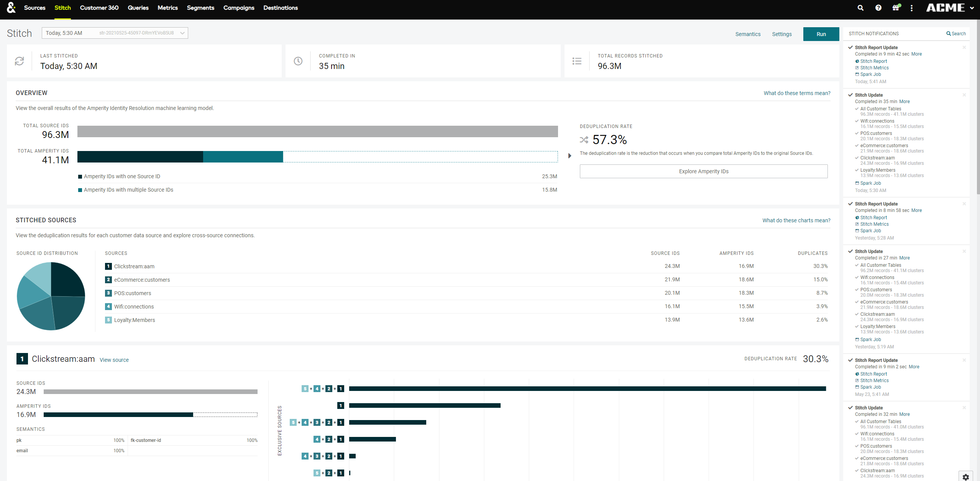980x481 pixels.
Task: Open the settings gear below the notifications panel
Action: tap(965, 477)
